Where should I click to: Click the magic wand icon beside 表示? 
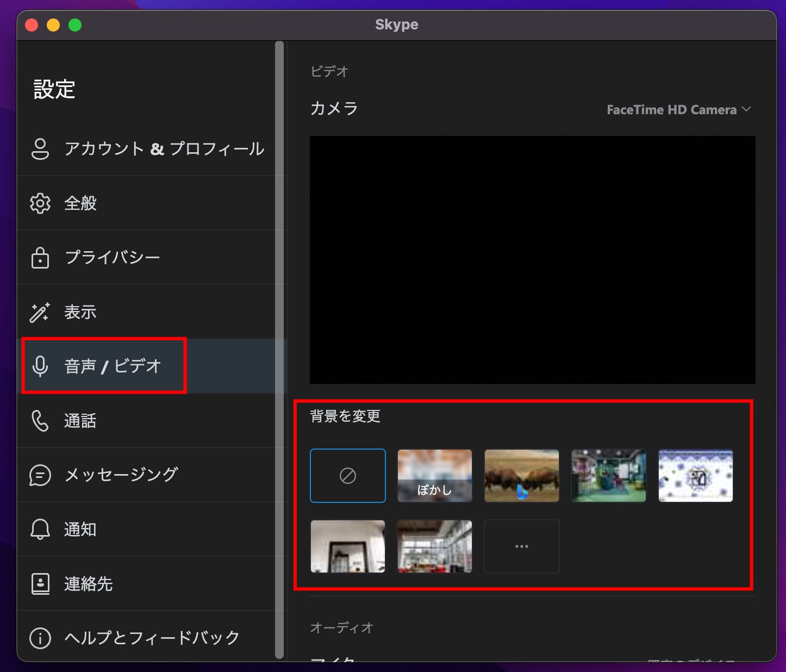click(40, 312)
